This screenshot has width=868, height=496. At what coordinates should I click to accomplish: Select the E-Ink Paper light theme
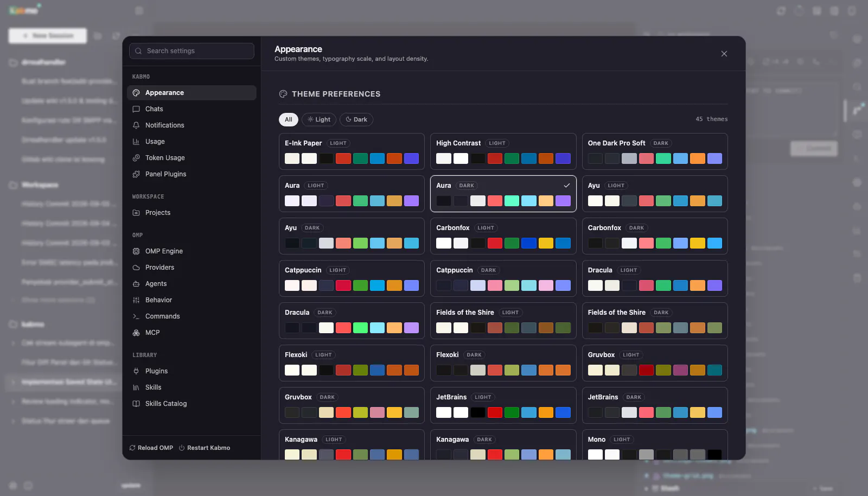click(352, 151)
